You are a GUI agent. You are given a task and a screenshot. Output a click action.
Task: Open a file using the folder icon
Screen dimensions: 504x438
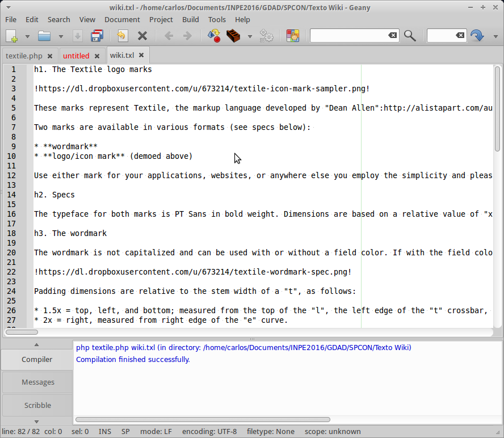click(44, 36)
